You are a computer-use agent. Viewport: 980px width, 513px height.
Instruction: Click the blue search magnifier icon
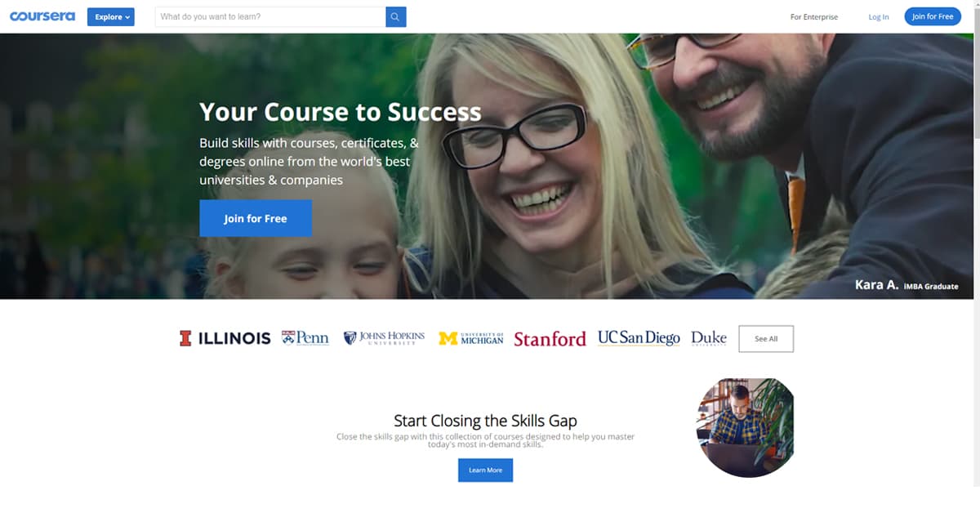pos(395,16)
